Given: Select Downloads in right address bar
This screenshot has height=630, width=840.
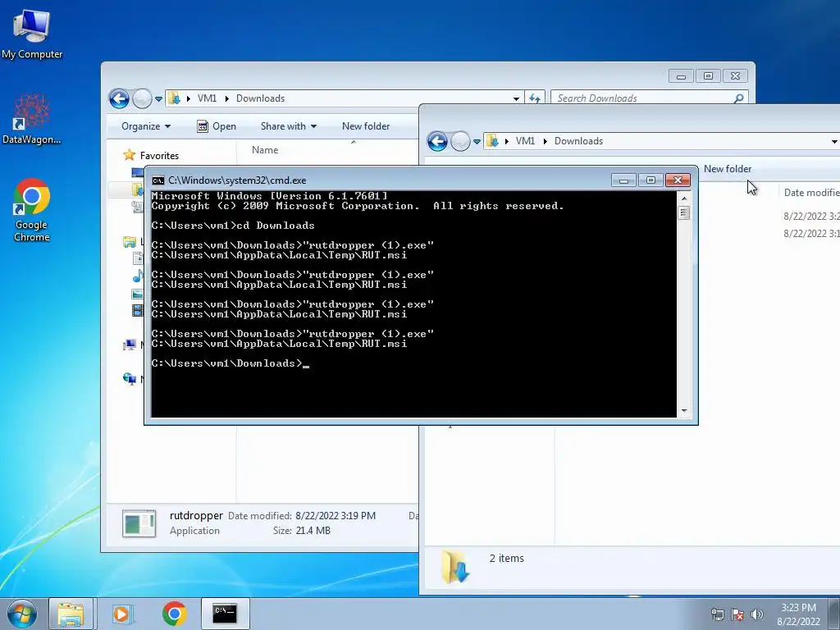Looking at the screenshot, I should [x=578, y=141].
